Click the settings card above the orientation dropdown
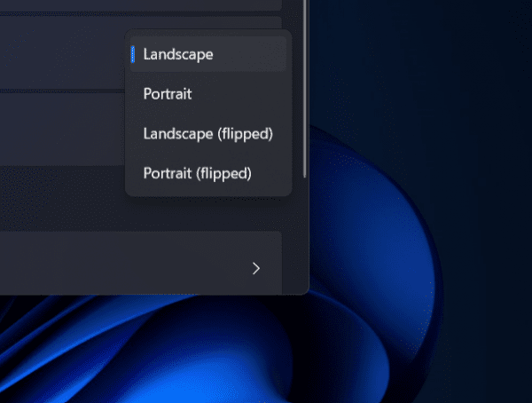 (x=133, y=4)
